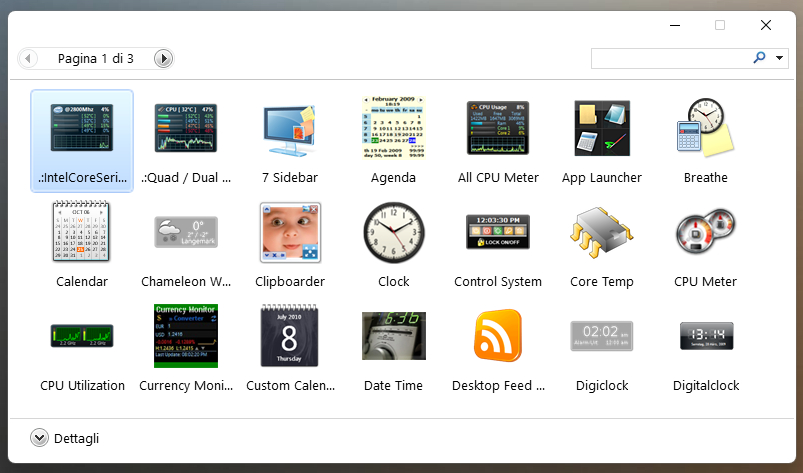
Task: Select the IntelCoreSeries gadget icon
Action: (82, 128)
